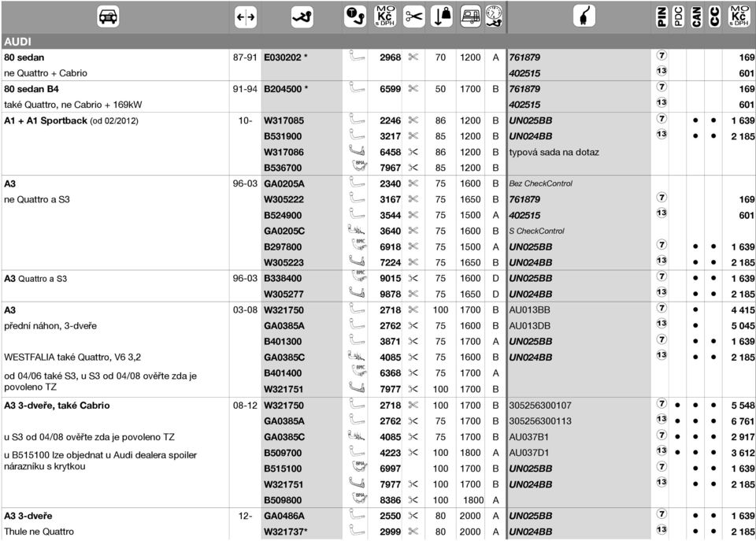This screenshot has height=541, width=756.
Task: Click the text typová sada na dotaz
Action: tap(554, 152)
